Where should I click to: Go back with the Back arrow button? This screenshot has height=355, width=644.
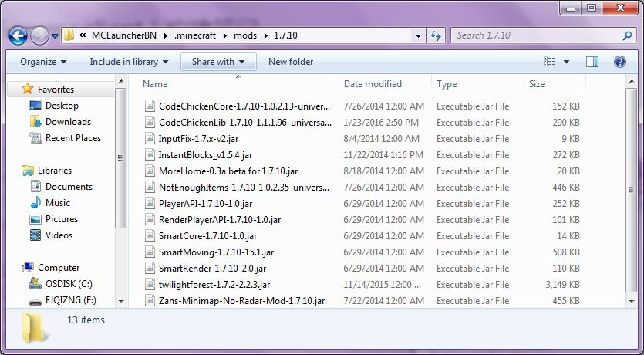click(x=18, y=35)
